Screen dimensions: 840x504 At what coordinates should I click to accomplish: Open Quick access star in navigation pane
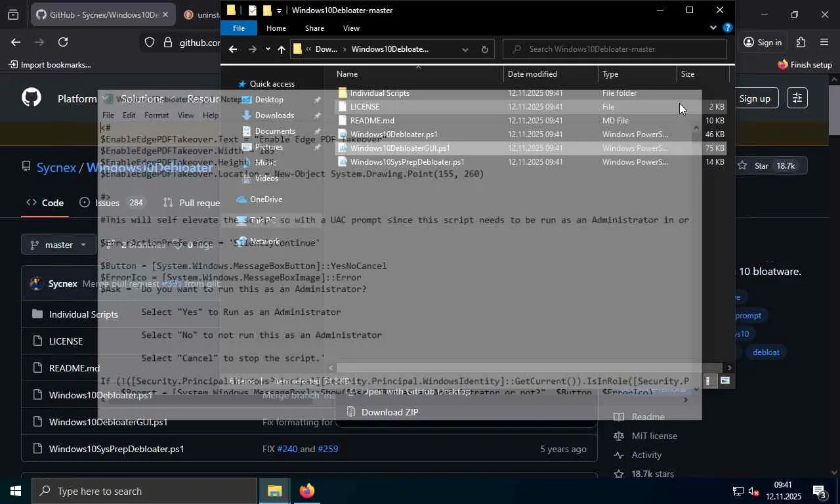click(x=241, y=84)
